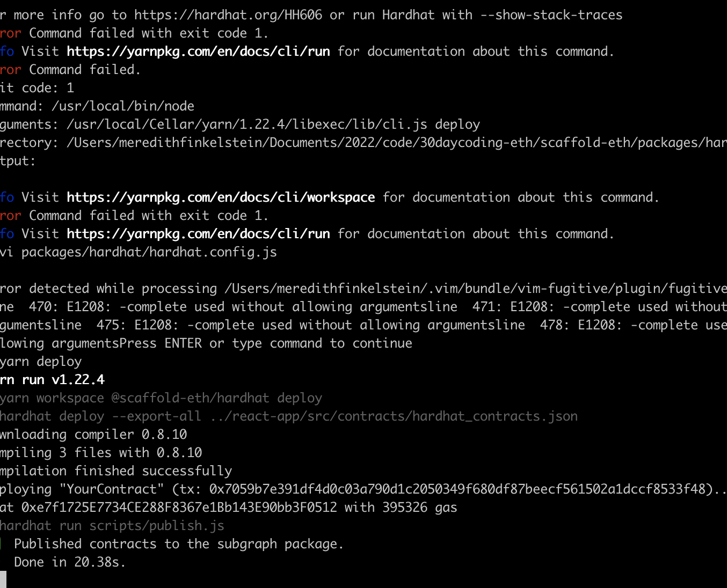This screenshot has width=727, height=588.
Task: Click the bold 'run v1.22.4' line
Action: point(52,380)
